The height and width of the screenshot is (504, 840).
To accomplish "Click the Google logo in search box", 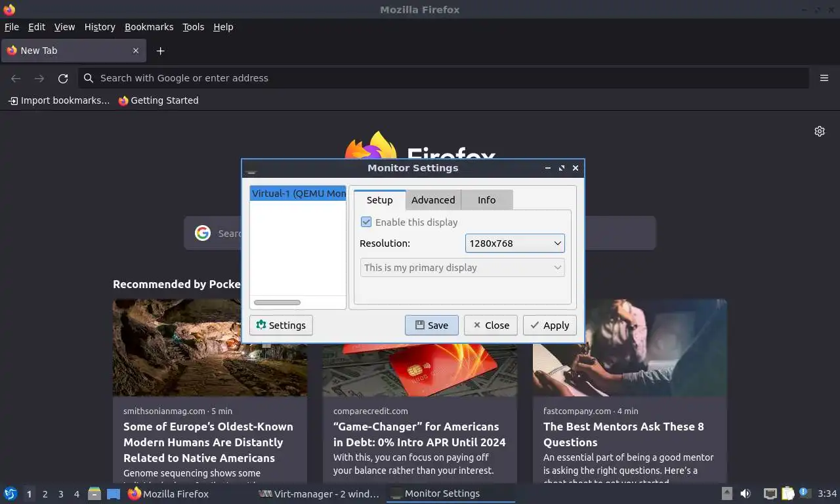I will 203,233.
